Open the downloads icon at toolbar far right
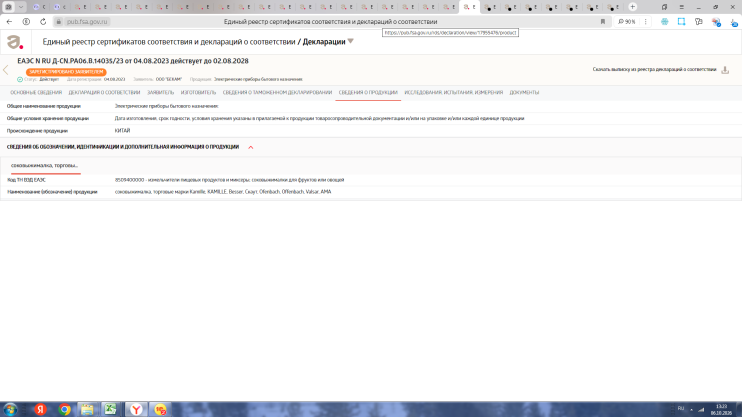Image resolution: width=742 pixels, height=417 pixels. click(733, 22)
